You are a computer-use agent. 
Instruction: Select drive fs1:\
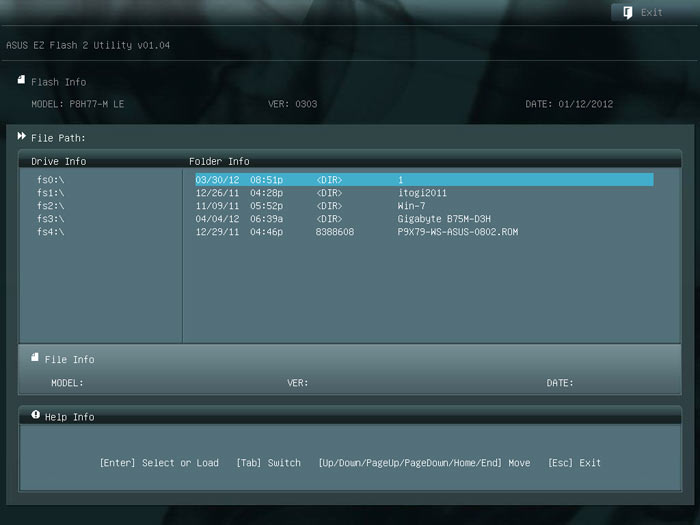coord(50,193)
